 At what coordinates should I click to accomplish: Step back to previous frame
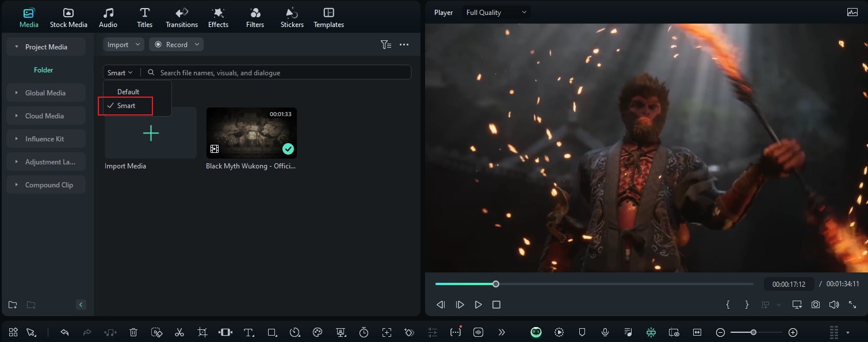pyautogui.click(x=441, y=305)
